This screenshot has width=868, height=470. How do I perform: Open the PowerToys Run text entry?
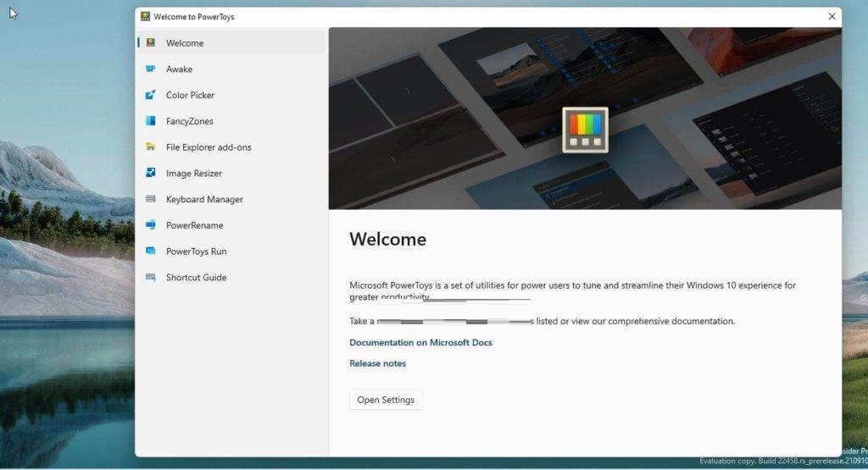[x=196, y=252]
